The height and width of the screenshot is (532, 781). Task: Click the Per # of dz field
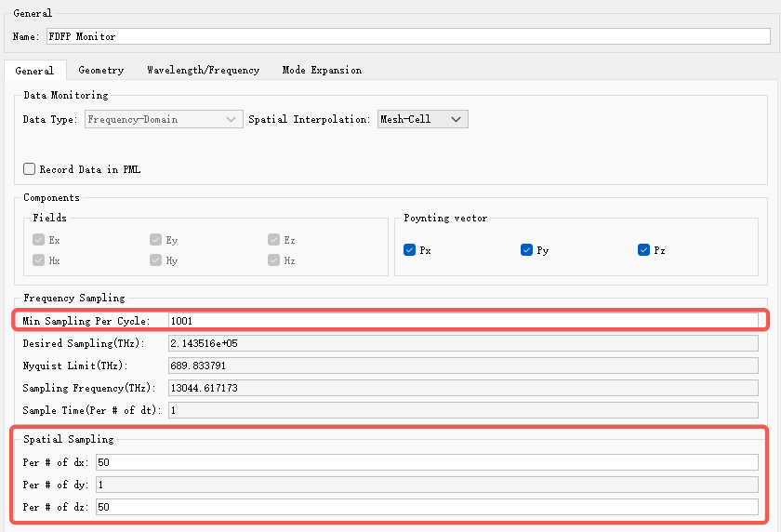[427, 507]
